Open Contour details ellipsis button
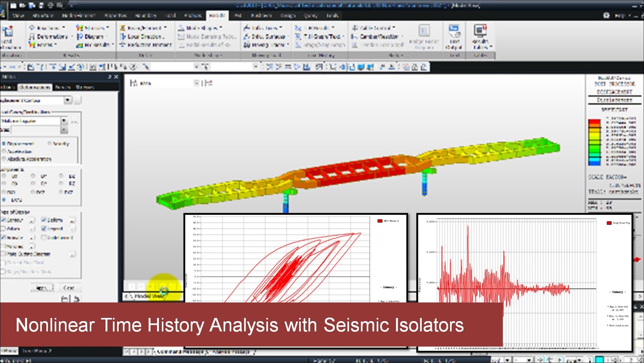Viewport: 644px width, 363px height. click(x=32, y=220)
